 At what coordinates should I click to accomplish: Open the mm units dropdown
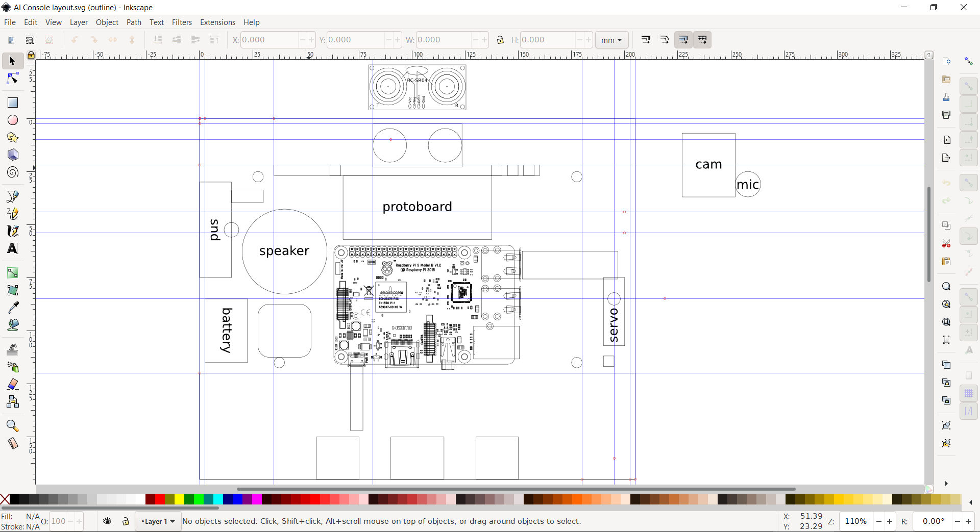click(x=611, y=40)
